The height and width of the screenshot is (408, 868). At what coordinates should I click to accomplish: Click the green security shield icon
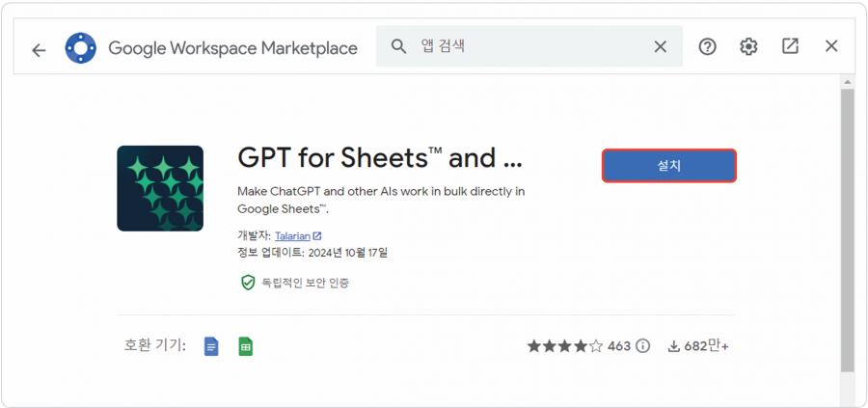pyautogui.click(x=248, y=283)
